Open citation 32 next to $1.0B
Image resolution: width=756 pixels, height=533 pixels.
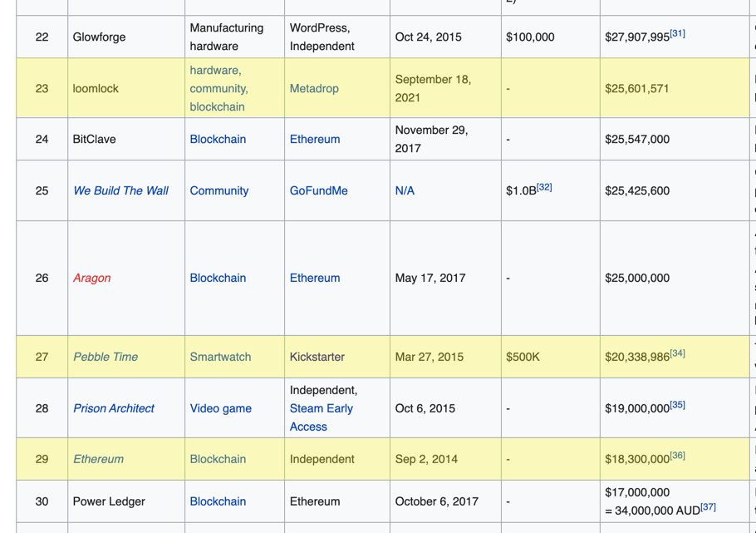coord(544,187)
